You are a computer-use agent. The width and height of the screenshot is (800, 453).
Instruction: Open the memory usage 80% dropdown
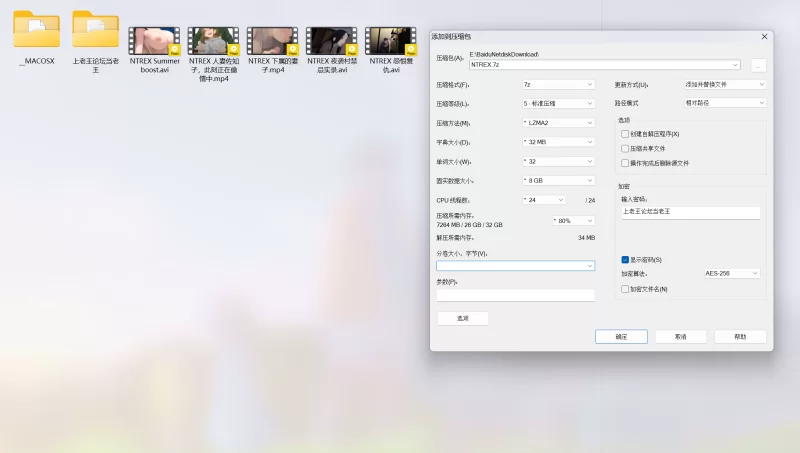pyautogui.click(x=573, y=221)
